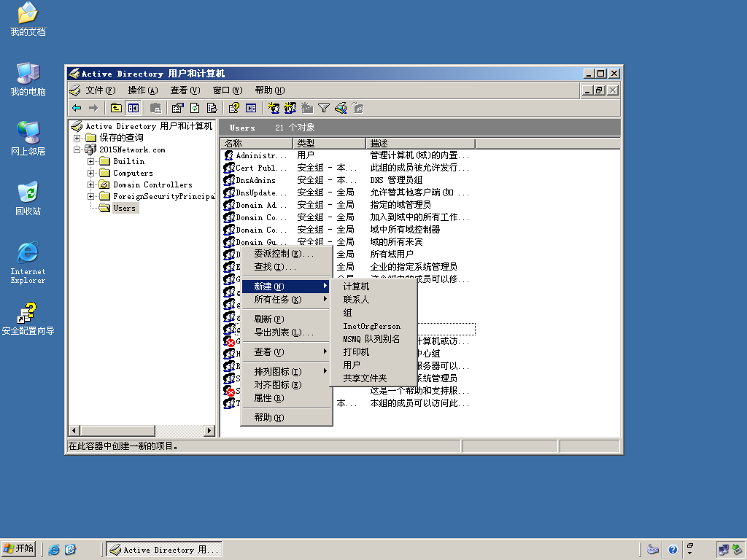Image resolution: width=747 pixels, height=560 pixels.
Task: Expand the Builtin tree node
Action: [x=90, y=161]
